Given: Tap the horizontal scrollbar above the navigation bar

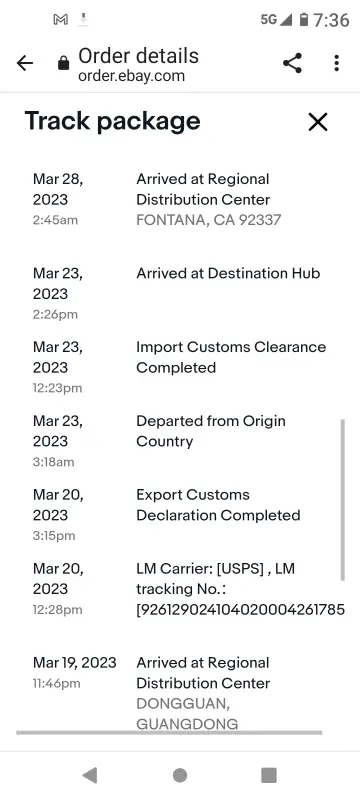Looking at the screenshot, I should [x=169, y=733].
